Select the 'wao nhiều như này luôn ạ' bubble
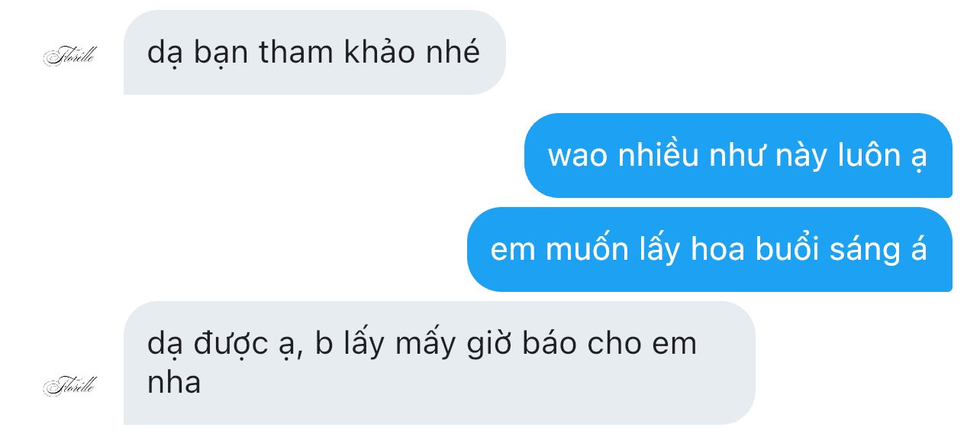The width and height of the screenshot is (980, 434). (x=738, y=155)
